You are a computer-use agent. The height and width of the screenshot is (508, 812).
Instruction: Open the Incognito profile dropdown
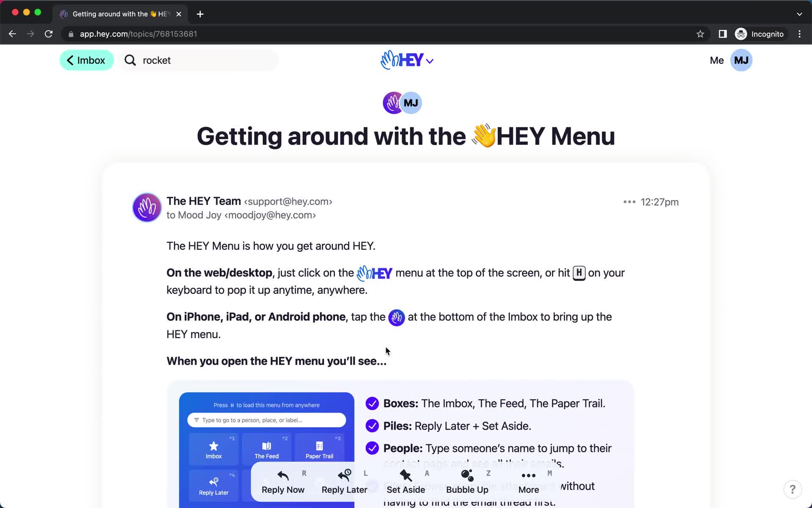[x=760, y=34]
